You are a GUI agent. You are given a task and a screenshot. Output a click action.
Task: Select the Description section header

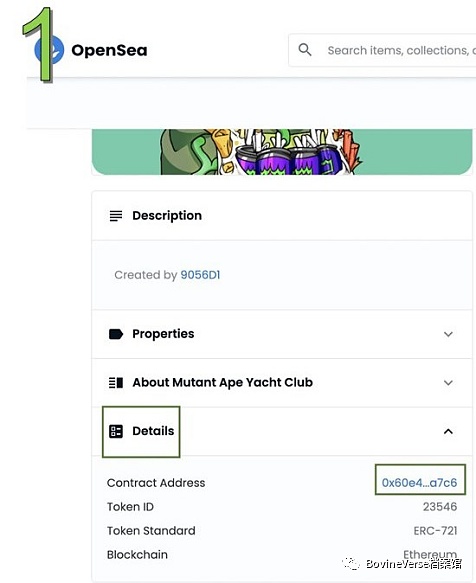pos(282,216)
